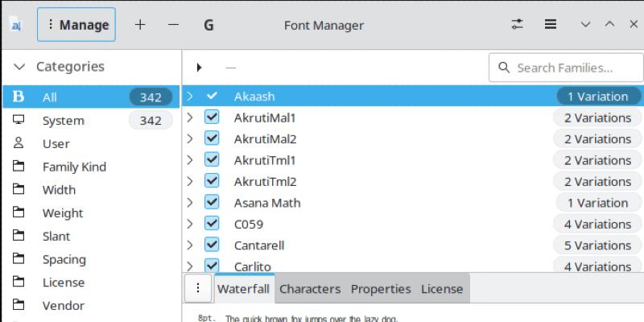Uncheck the AkrutiMal1 font checkbox
The height and width of the screenshot is (322, 644).
click(212, 118)
